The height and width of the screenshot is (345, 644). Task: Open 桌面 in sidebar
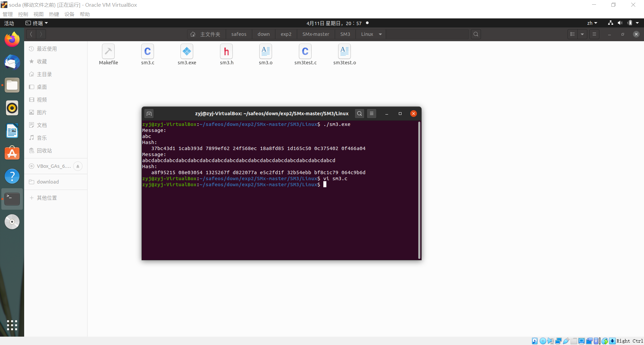click(x=56, y=87)
